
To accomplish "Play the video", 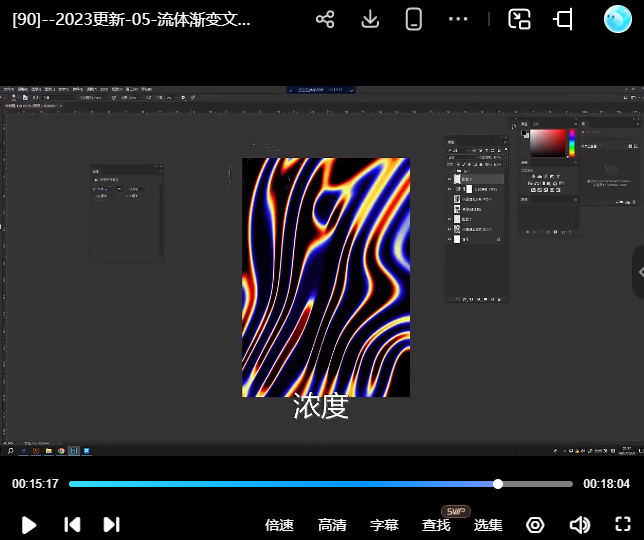I will click(x=29, y=525).
